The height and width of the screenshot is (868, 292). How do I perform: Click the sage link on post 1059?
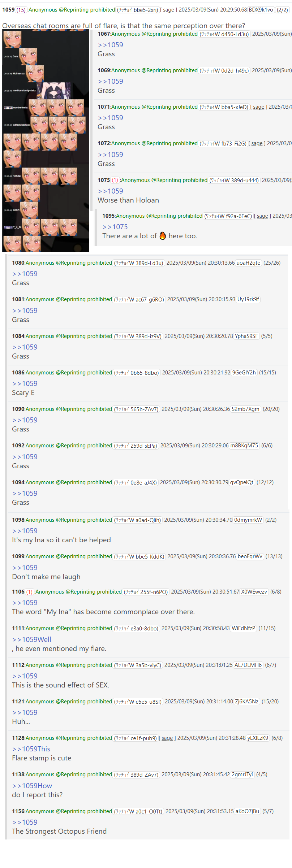point(168,10)
